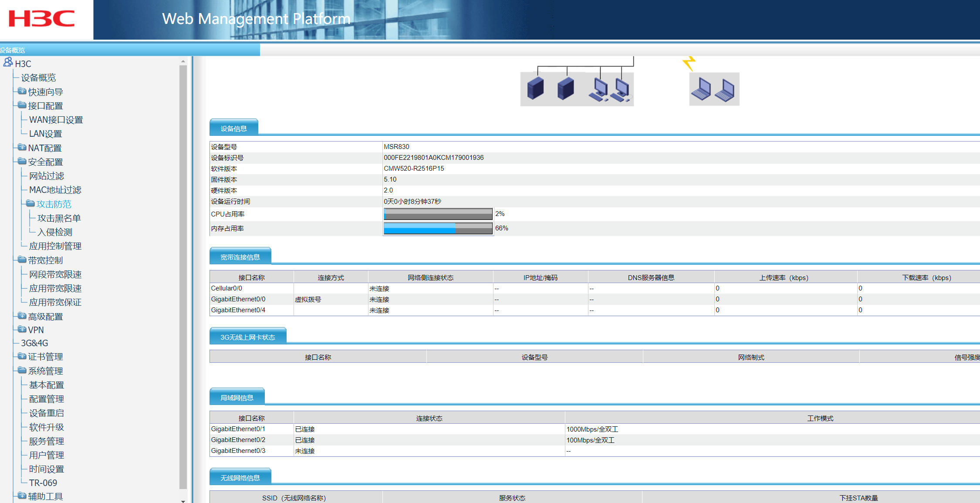The height and width of the screenshot is (503, 980).
Task: Expand the VPN folder node
Action: coord(22,329)
